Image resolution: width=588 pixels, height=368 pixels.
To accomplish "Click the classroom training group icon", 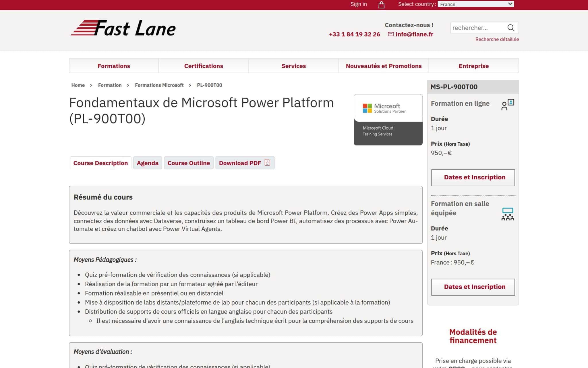I will [x=508, y=214].
